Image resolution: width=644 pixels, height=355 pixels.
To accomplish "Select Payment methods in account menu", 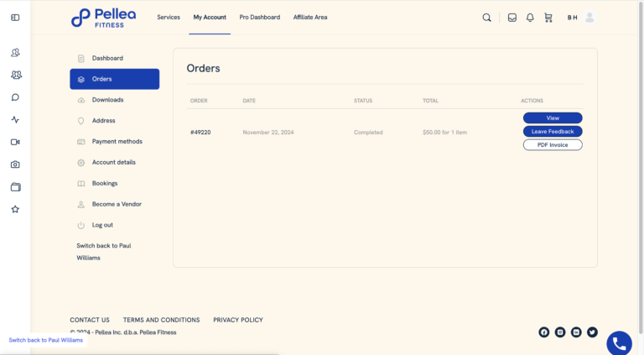I will click(x=115, y=141).
